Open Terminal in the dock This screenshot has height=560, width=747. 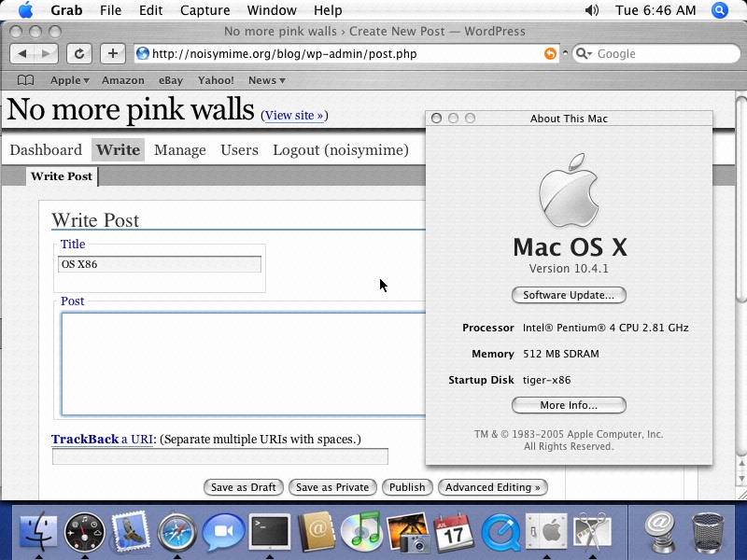(x=270, y=531)
